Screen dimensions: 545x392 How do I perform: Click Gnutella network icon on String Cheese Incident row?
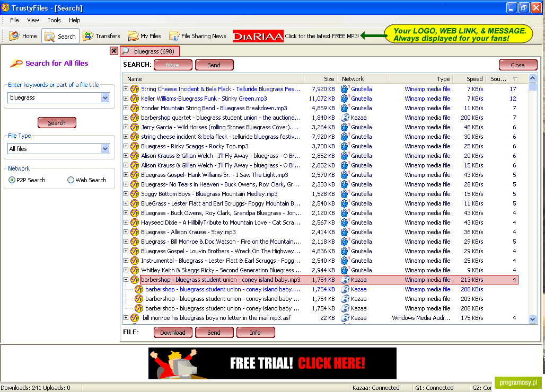pos(345,89)
